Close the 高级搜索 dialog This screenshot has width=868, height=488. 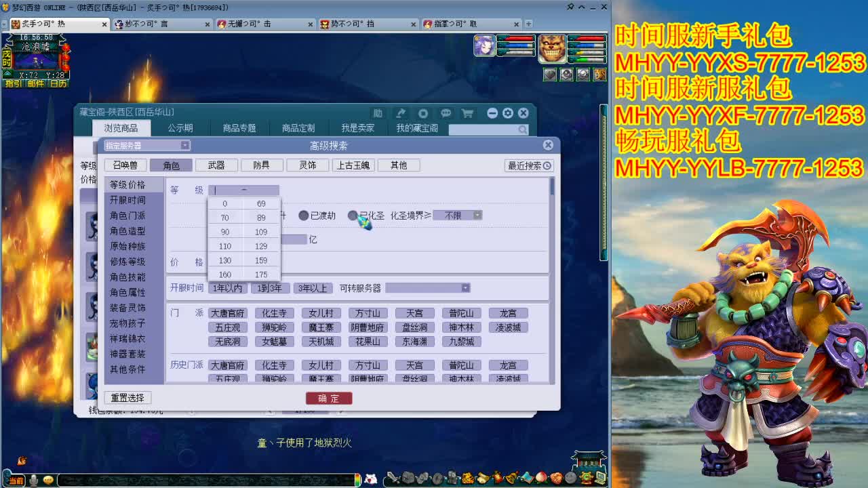548,145
